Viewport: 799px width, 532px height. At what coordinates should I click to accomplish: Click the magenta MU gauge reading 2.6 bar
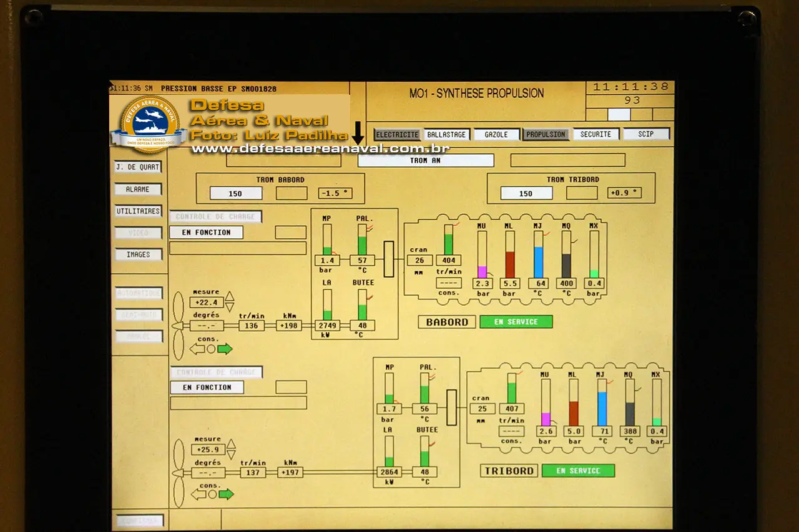click(x=546, y=402)
